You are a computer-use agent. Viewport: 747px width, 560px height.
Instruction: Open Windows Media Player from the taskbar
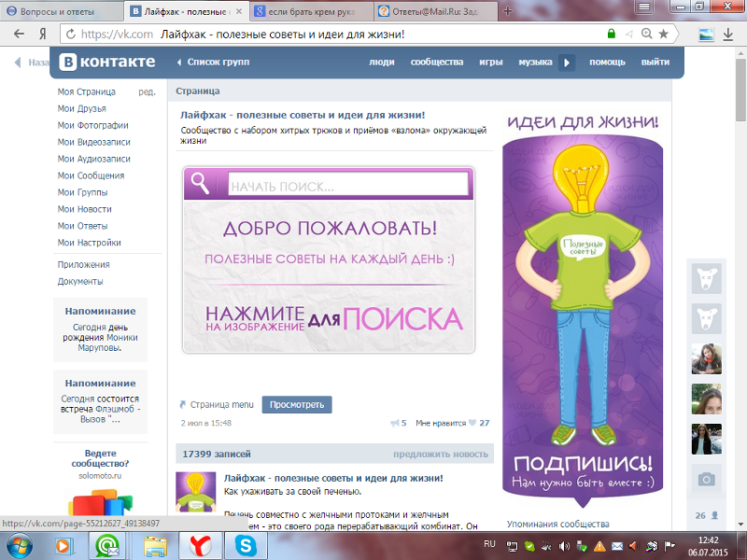click(x=63, y=546)
